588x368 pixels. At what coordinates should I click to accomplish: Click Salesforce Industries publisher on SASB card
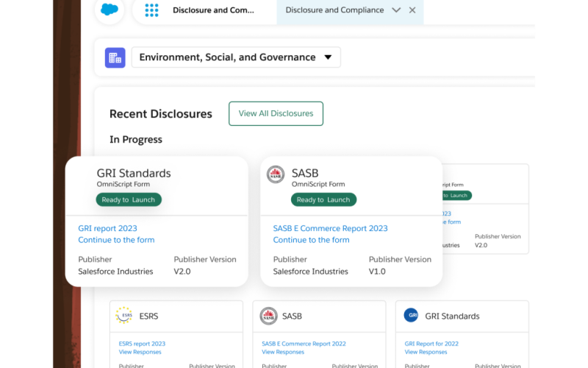(310, 272)
